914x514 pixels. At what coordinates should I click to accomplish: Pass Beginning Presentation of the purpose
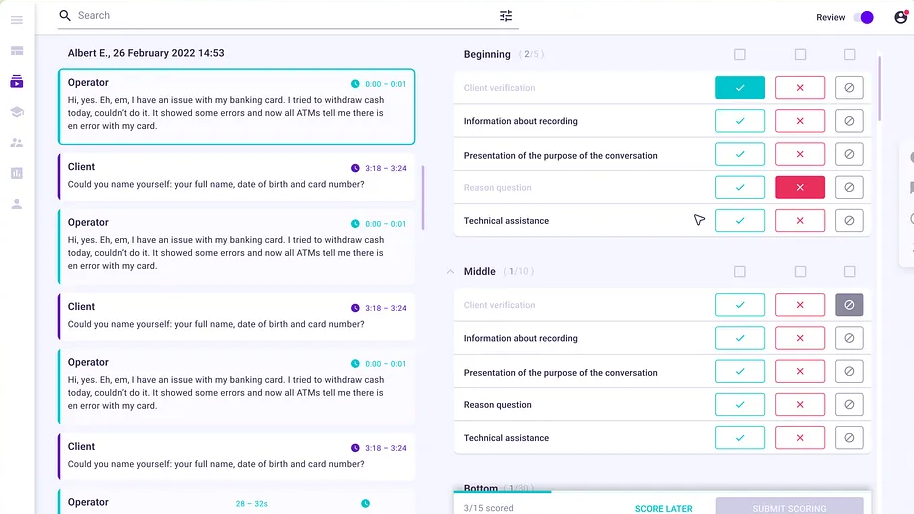pyautogui.click(x=740, y=154)
